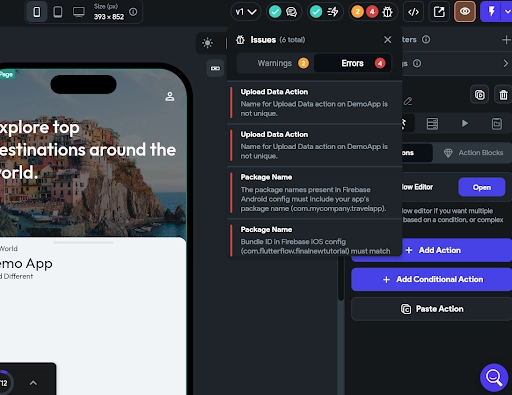This screenshot has width=512, height=395.
Task: Expand the run mode dropdown arrow
Action: click(x=507, y=12)
